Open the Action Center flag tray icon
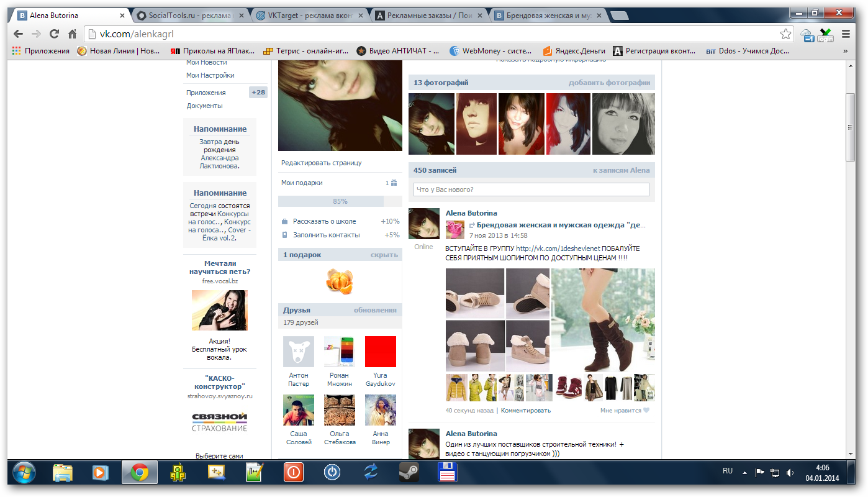 [759, 473]
